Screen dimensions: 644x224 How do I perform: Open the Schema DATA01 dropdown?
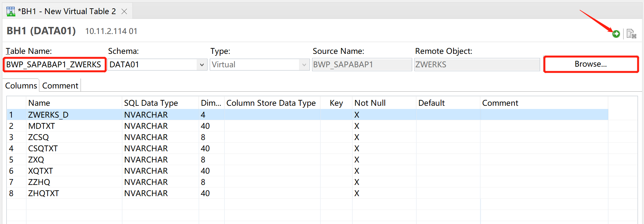click(202, 65)
